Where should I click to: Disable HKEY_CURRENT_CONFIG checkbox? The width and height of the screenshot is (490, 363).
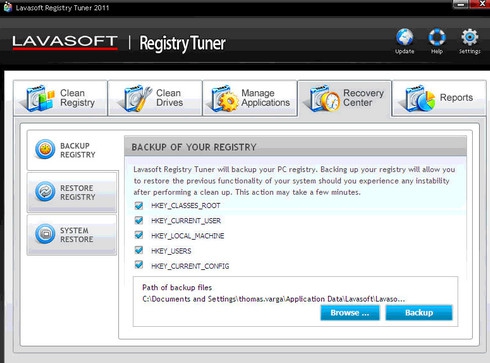click(139, 265)
